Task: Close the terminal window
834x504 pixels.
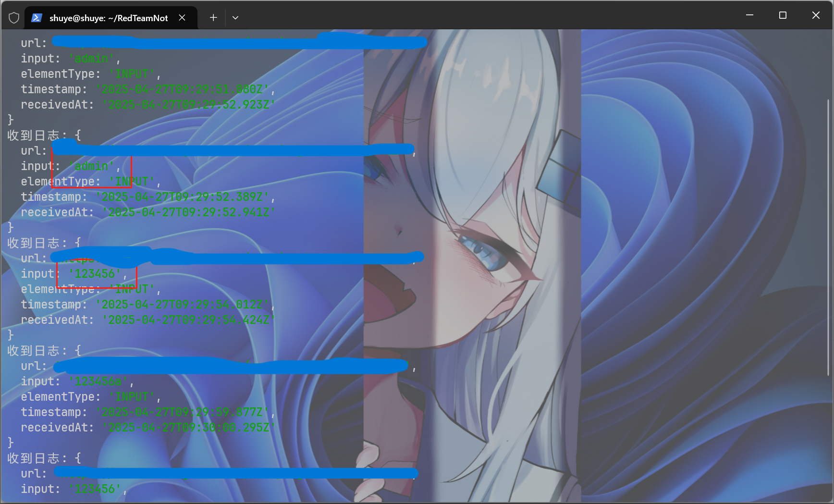Action: (x=816, y=15)
